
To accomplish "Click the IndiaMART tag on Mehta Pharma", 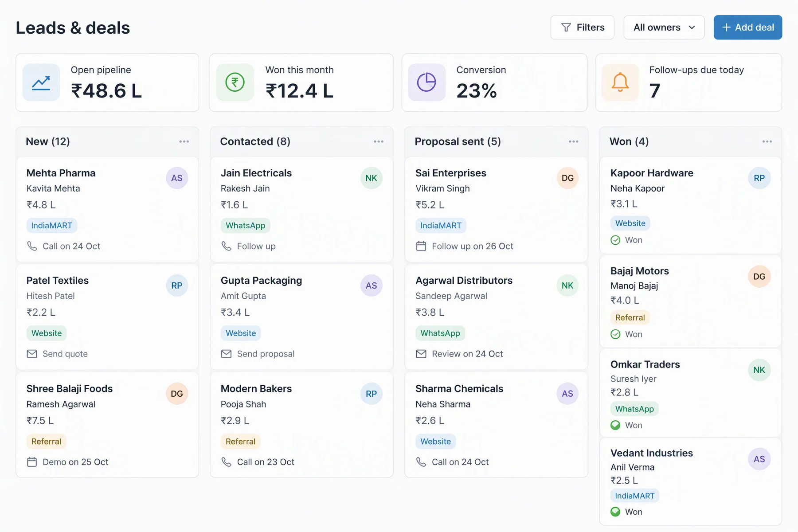I will pos(52,226).
